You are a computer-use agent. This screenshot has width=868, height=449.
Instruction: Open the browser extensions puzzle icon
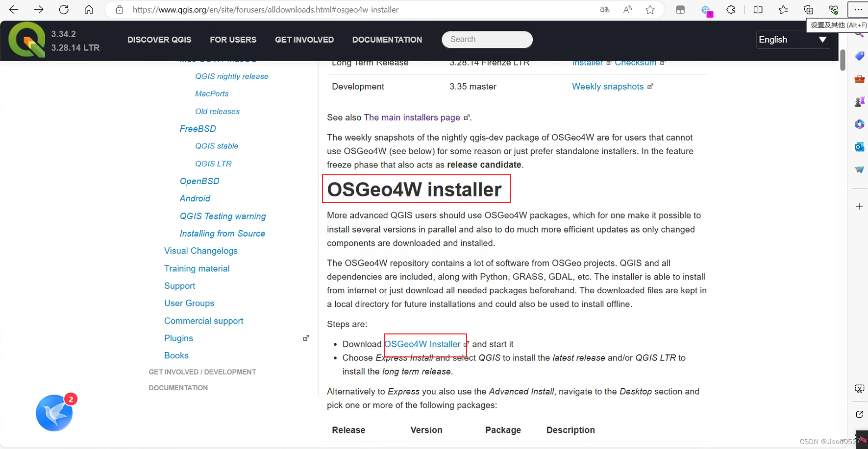[x=731, y=10]
